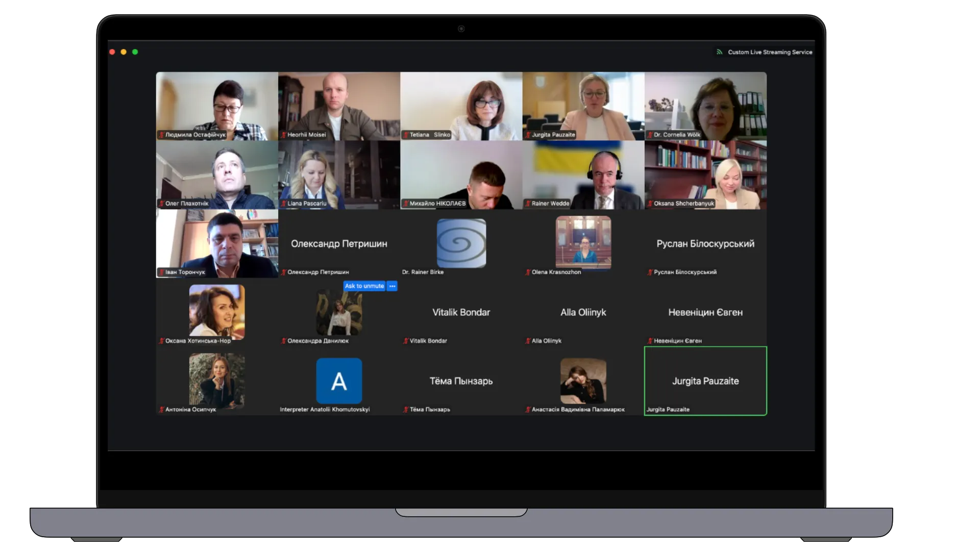Click the Ask to unmute button
The height and width of the screenshot is (551, 980).
coord(364,286)
